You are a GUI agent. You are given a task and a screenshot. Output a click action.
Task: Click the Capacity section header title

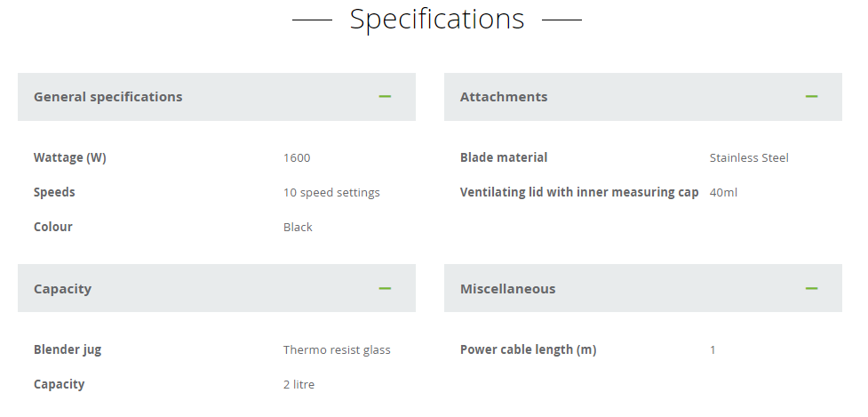pyautogui.click(x=62, y=289)
